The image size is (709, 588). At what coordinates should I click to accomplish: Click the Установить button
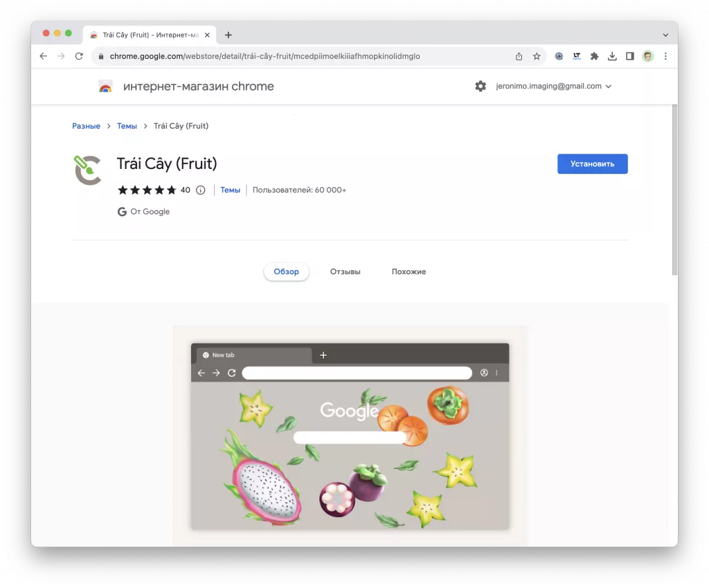[x=592, y=163]
